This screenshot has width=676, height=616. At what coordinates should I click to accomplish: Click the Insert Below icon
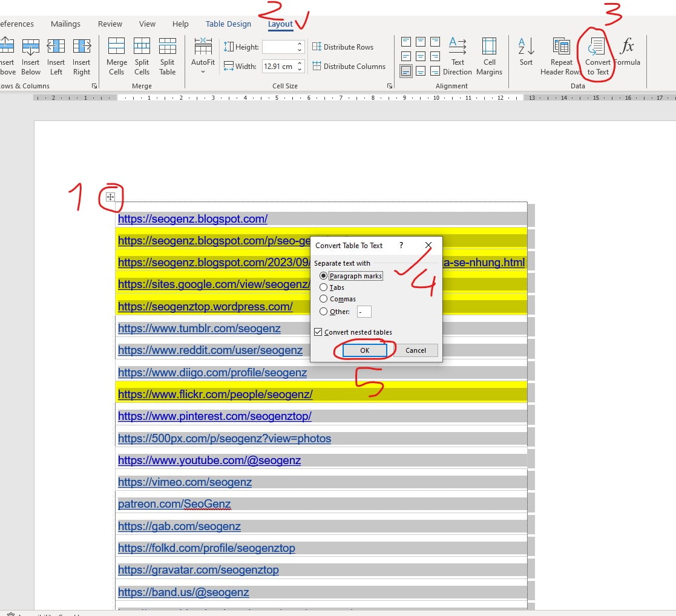[31, 56]
